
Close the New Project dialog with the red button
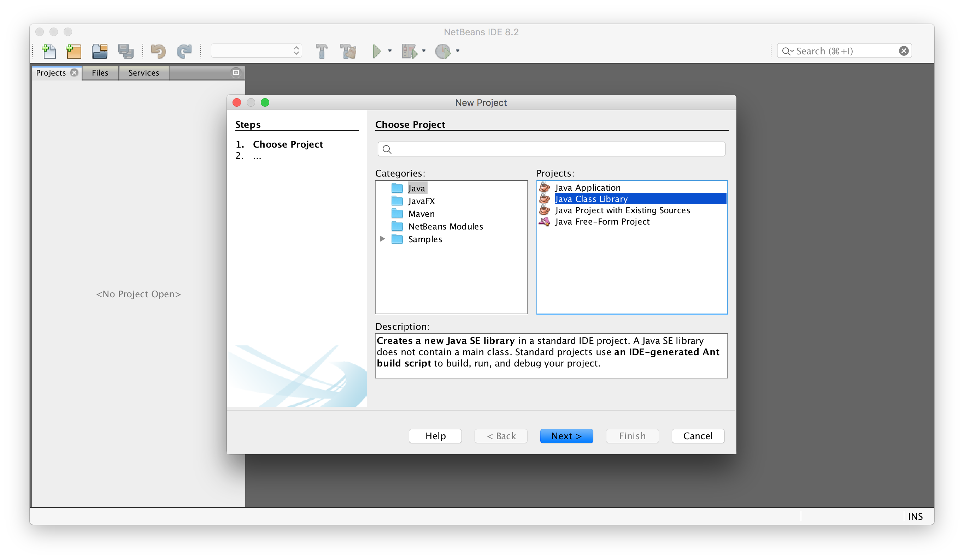point(237,102)
